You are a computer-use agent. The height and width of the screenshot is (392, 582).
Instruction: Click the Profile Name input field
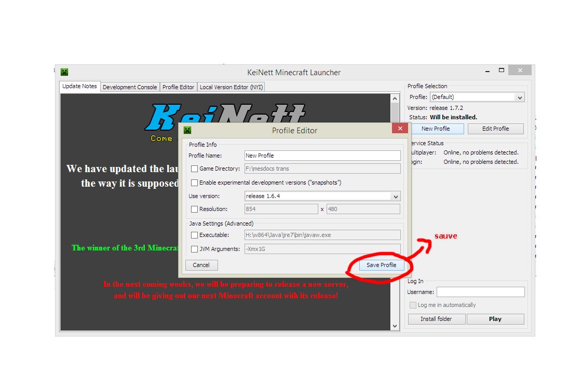pos(322,156)
